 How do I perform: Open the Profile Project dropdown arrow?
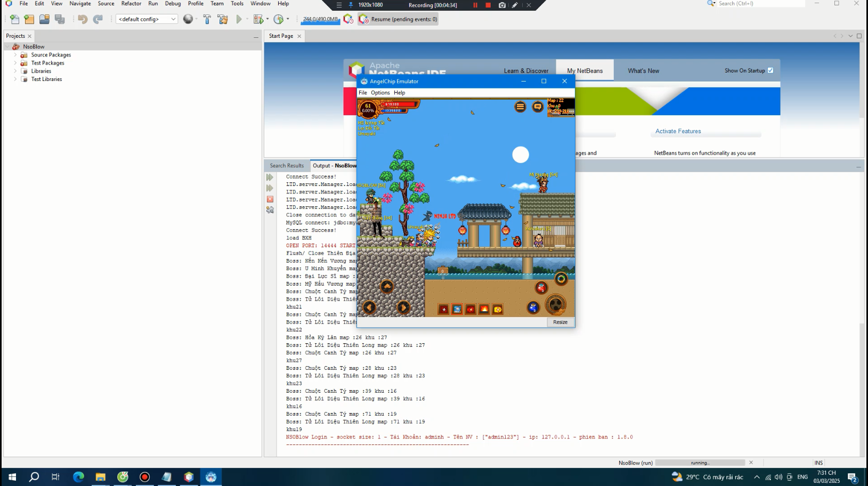(288, 19)
